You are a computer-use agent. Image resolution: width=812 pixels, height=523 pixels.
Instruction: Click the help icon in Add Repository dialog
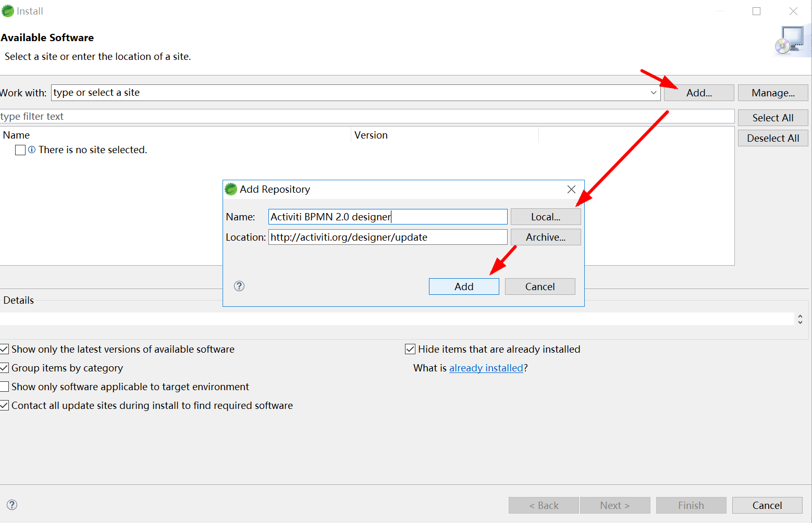[x=239, y=286]
